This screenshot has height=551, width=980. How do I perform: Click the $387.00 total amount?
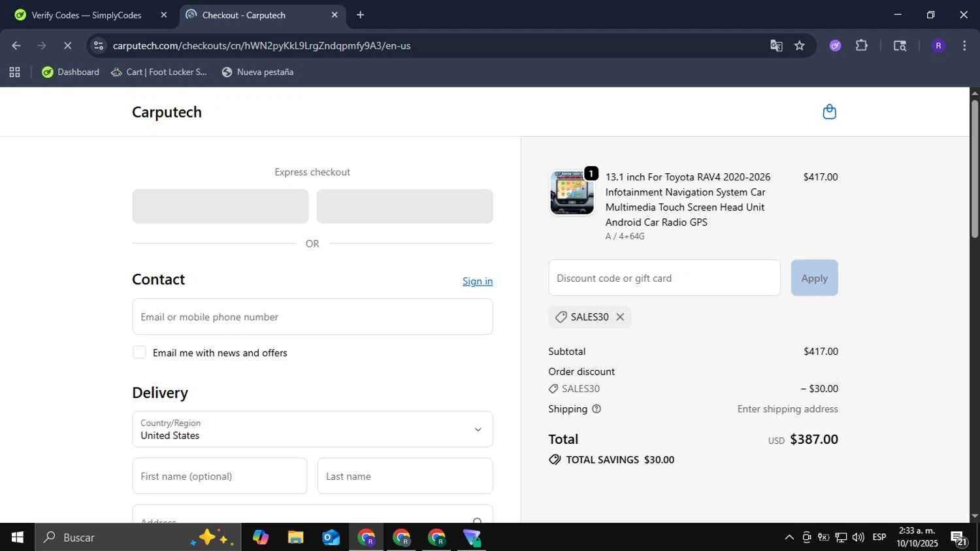(814, 439)
